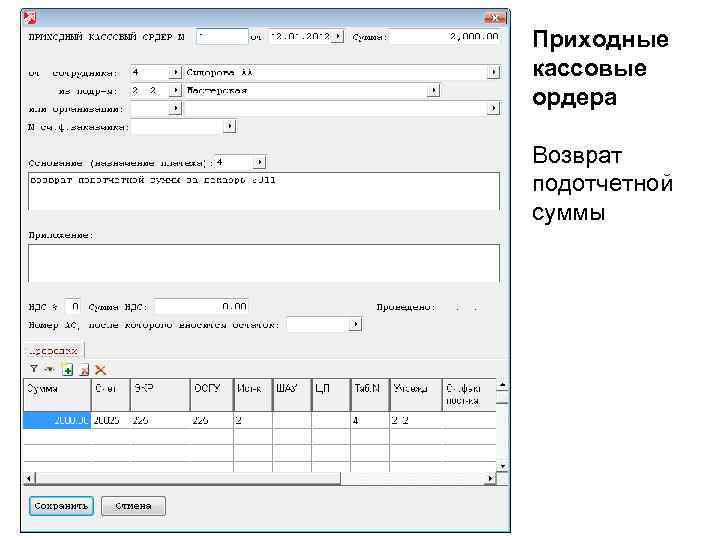Click the payment basis text area

264,191
